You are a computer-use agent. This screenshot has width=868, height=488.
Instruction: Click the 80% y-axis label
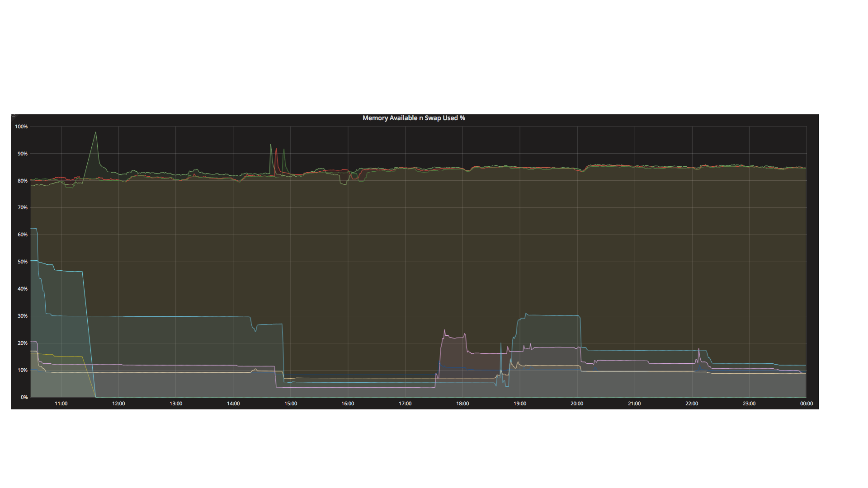tap(22, 181)
